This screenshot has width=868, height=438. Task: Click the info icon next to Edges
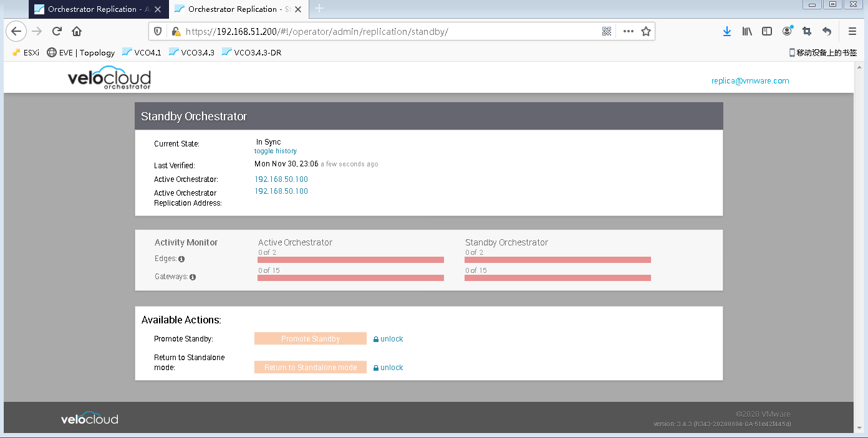[x=181, y=259]
